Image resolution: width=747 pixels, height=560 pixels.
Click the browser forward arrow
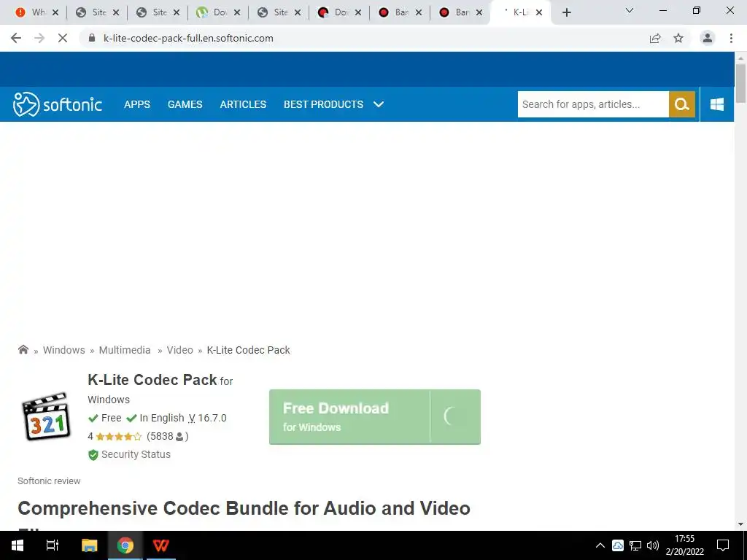(x=39, y=38)
